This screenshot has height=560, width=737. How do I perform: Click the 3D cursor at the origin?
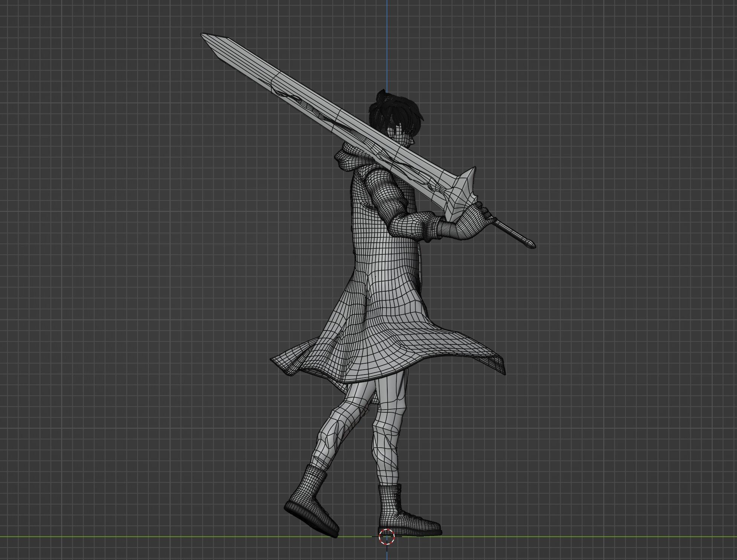(x=387, y=537)
